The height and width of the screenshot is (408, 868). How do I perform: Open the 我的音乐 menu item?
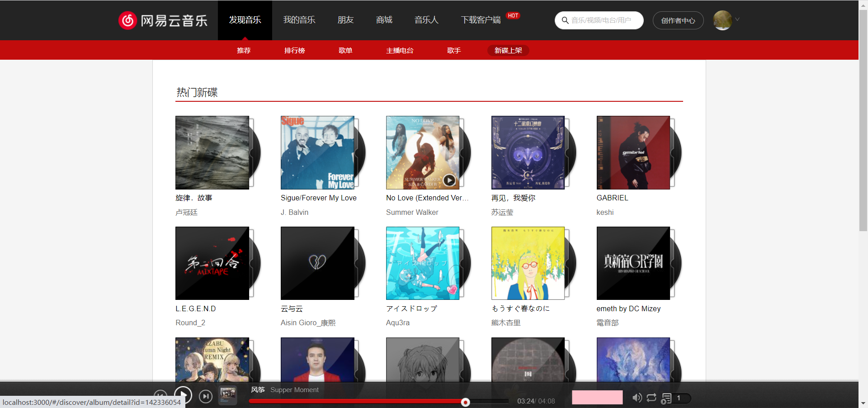pos(299,20)
